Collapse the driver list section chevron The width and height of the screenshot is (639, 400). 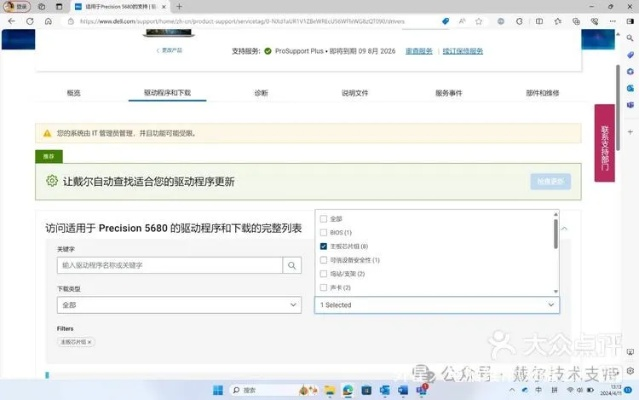pyautogui.click(x=563, y=229)
